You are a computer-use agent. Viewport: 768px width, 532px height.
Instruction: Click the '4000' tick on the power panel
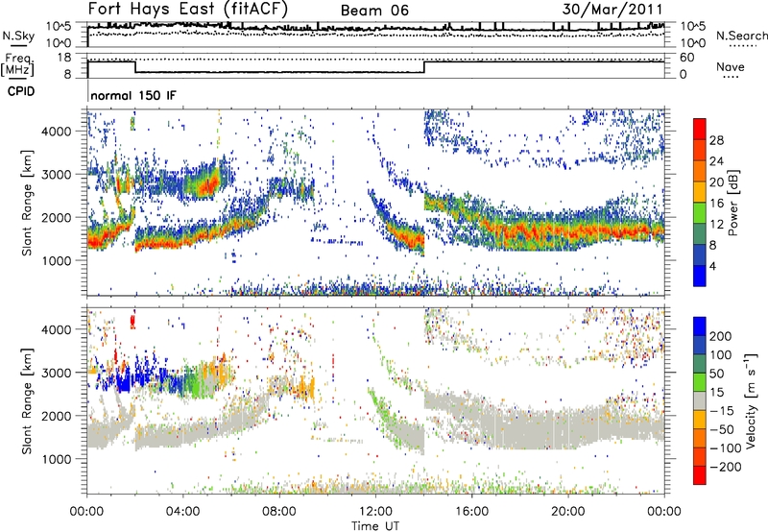(x=56, y=132)
